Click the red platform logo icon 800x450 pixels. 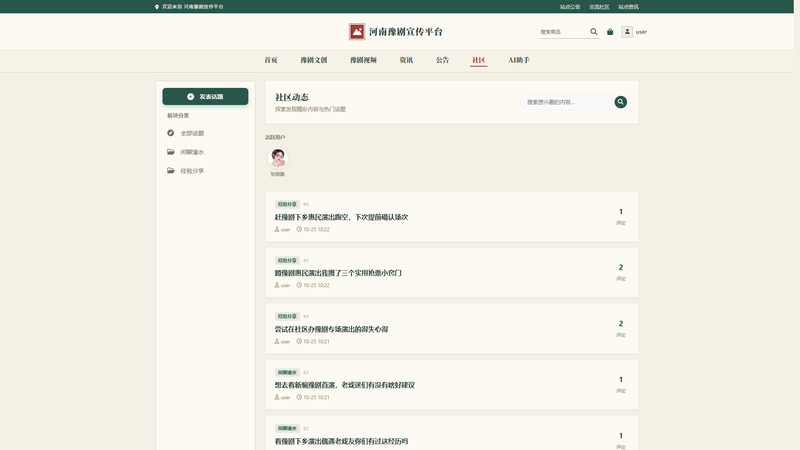point(357,32)
